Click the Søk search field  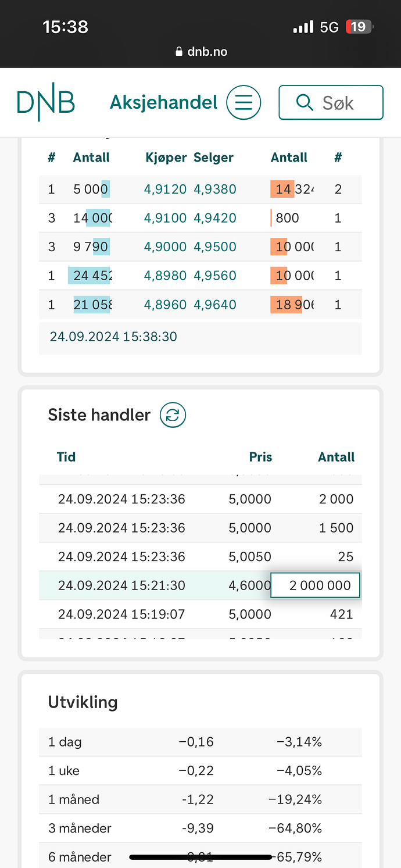[x=331, y=102]
